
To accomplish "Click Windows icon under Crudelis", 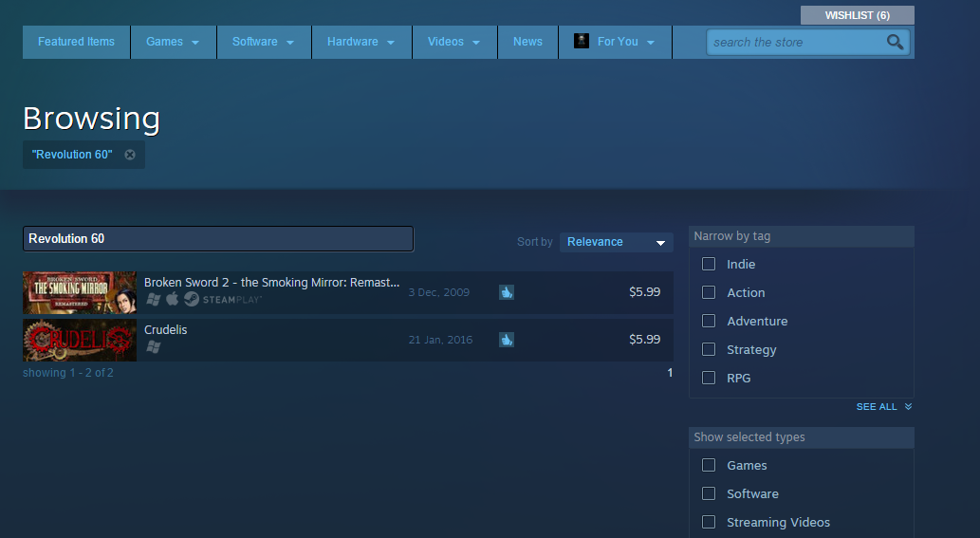I will pos(153,346).
